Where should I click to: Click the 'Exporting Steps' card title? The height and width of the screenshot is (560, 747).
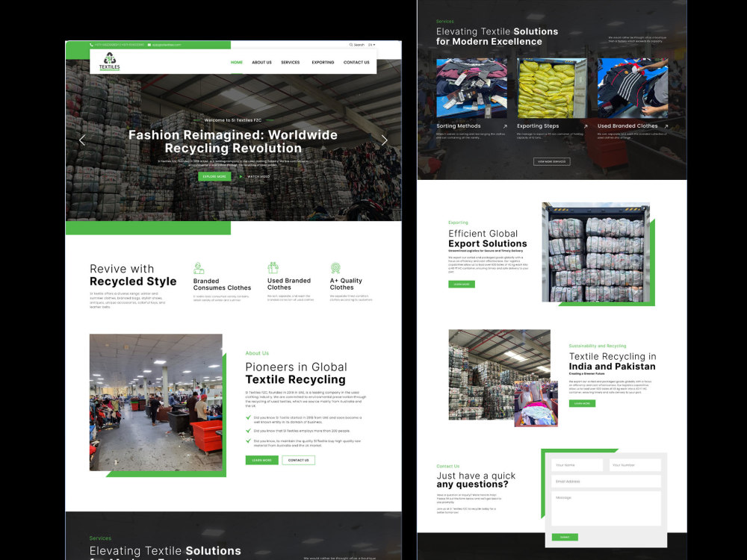(538, 126)
